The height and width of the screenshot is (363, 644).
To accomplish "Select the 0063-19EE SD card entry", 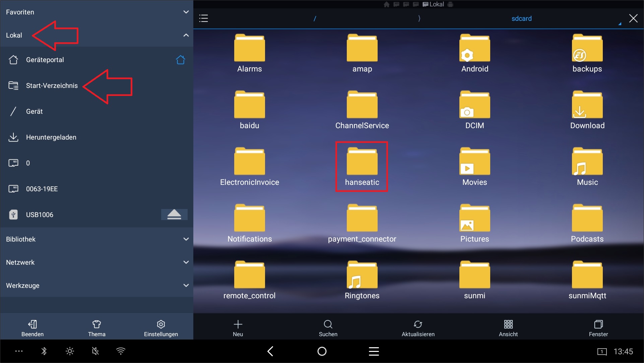I will [96, 189].
